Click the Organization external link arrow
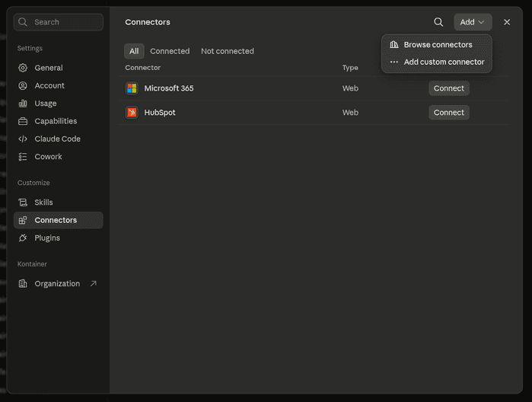The image size is (532, 402). point(94,283)
